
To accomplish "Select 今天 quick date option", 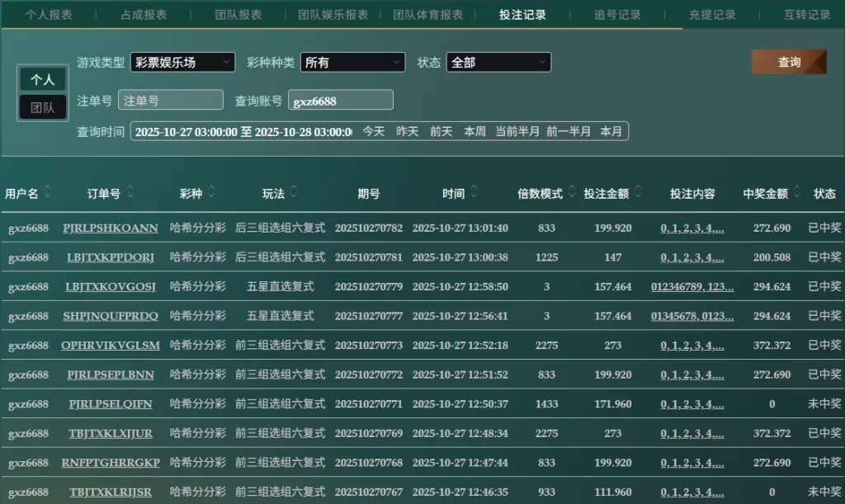I will click(x=374, y=131).
